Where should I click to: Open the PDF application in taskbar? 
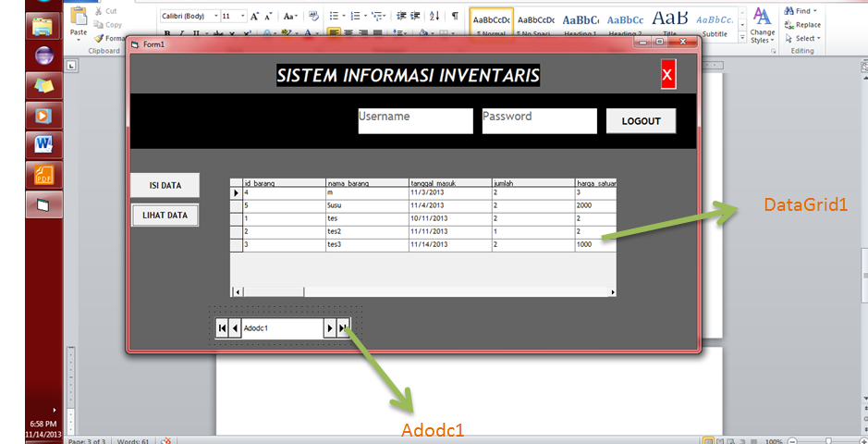pos(44,174)
